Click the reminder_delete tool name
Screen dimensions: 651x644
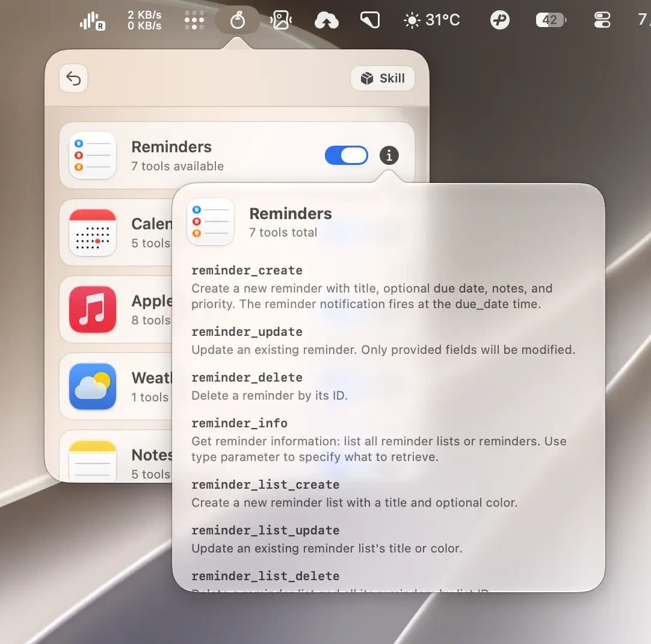(x=247, y=377)
